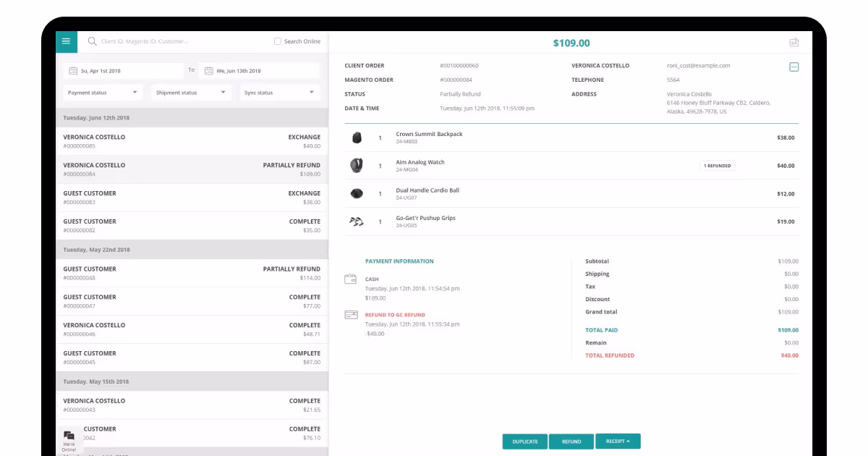The height and width of the screenshot is (456, 868).
Task: Click the calendar icon of start date
Action: 73,71
